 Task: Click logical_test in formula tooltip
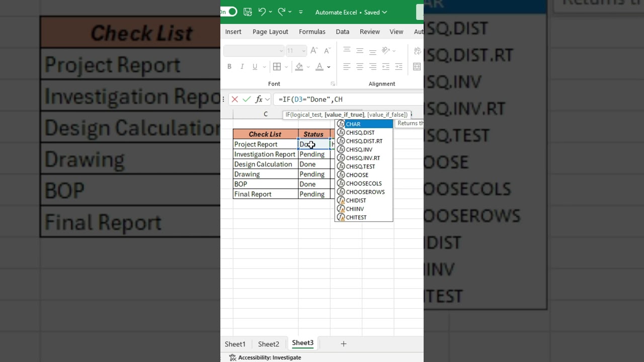tap(307, 115)
